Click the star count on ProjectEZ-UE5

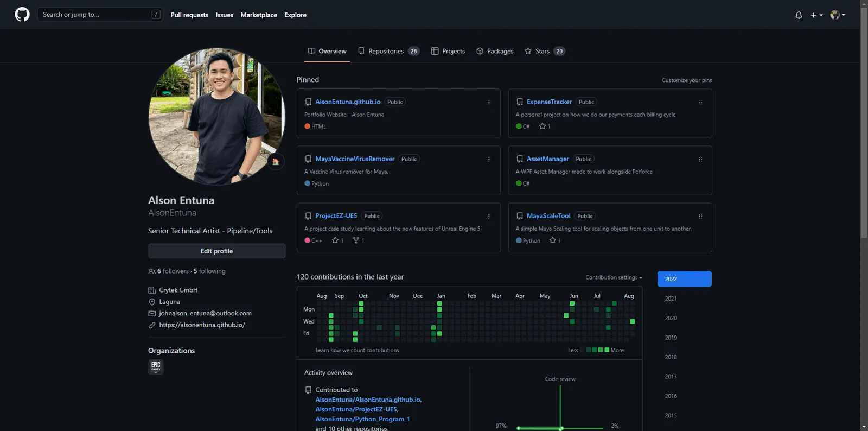[x=337, y=240]
